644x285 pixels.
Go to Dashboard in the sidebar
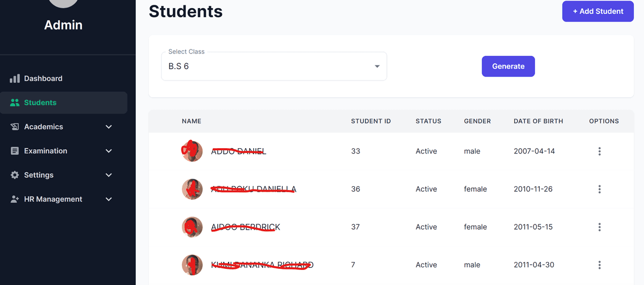(43, 78)
